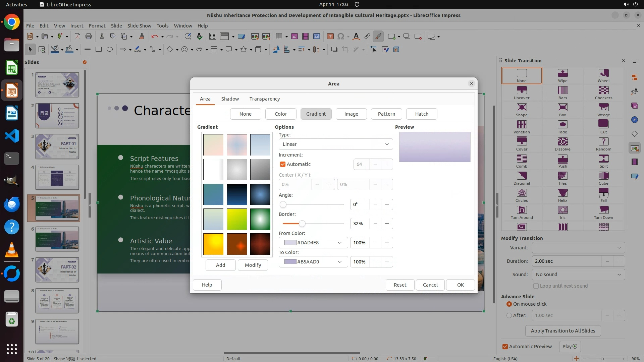Screen dimensions: 644x362
Task: Uncheck the Automatic increment checkbox
Action: [x=283, y=164]
